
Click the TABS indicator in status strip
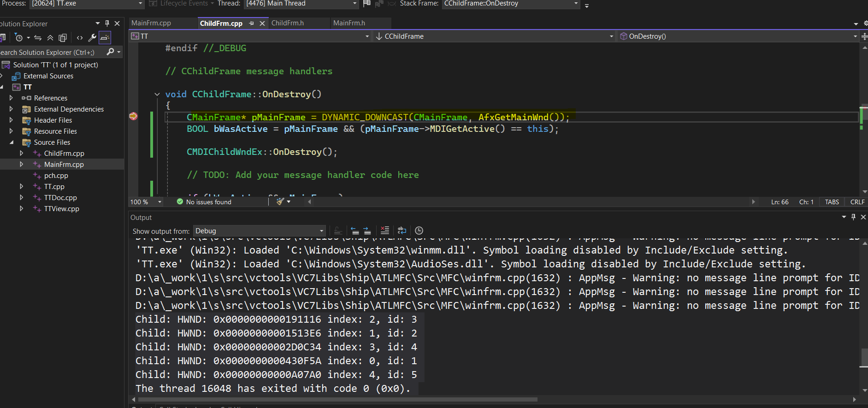click(832, 202)
